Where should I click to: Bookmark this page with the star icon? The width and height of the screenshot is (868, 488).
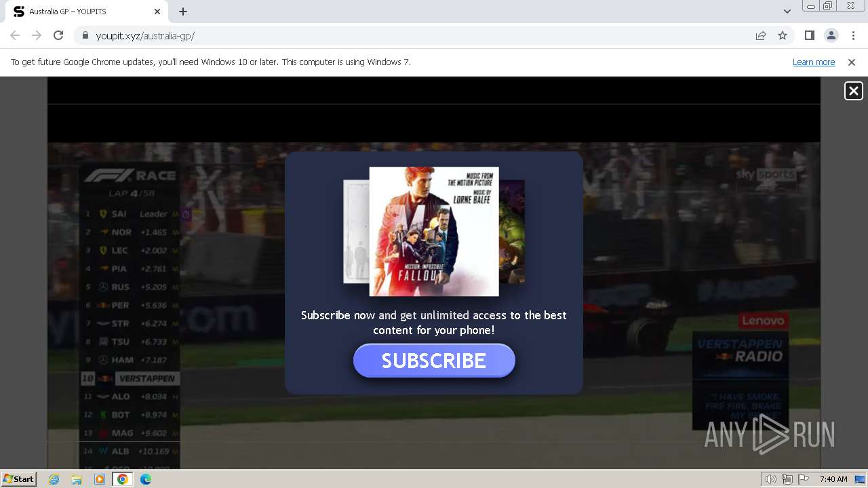pos(783,36)
